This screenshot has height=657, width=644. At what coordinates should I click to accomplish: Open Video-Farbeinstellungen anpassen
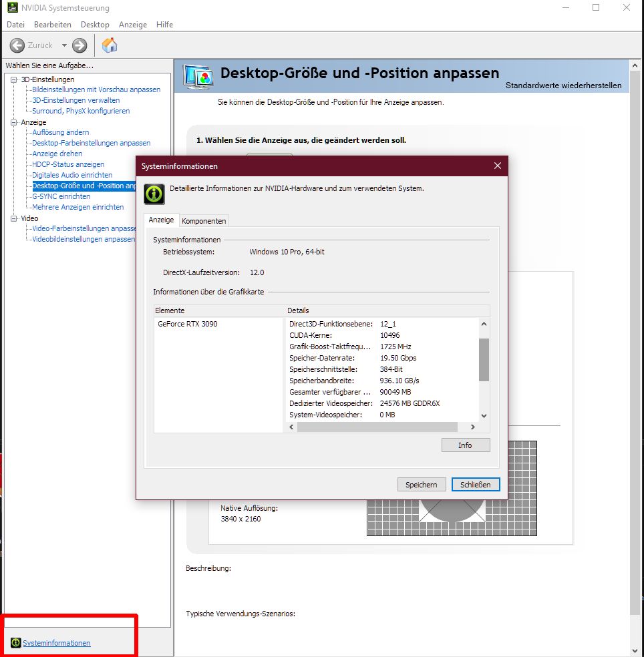(x=84, y=228)
